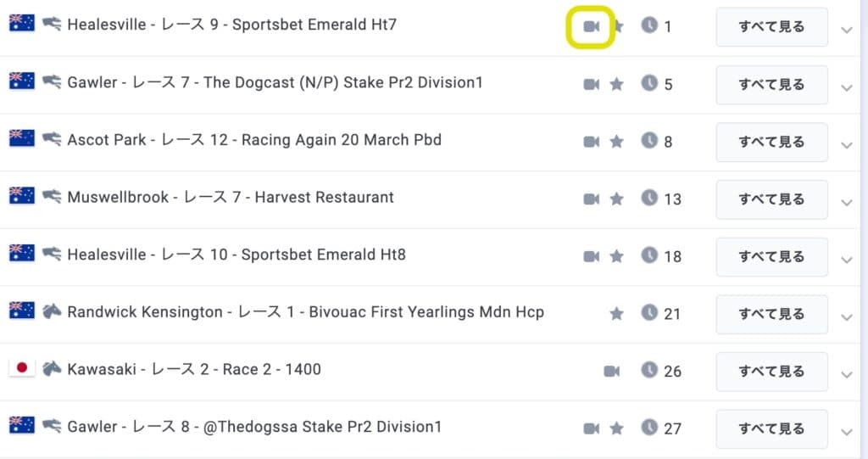Click the Japan flag icon beside Kawasaki

22,368
